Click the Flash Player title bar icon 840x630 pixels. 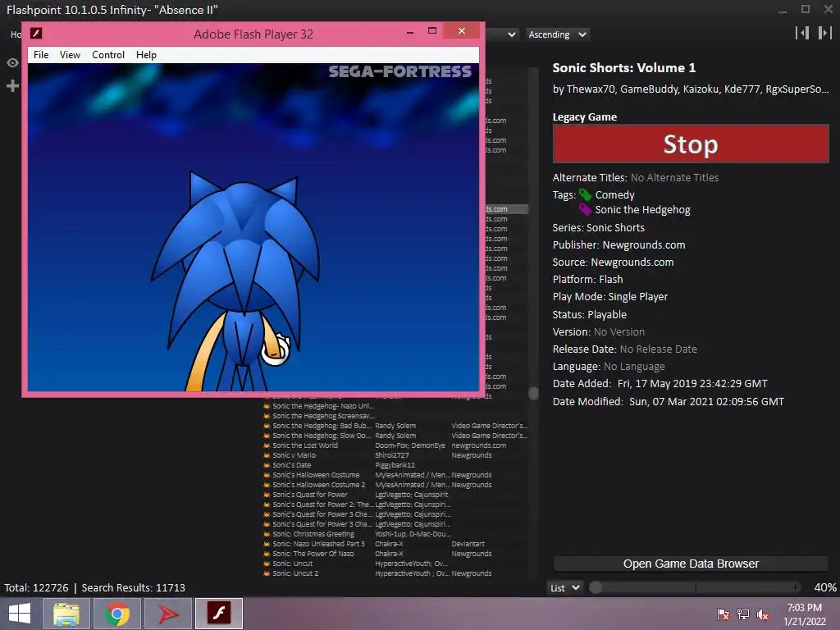pyautogui.click(x=36, y=33)
